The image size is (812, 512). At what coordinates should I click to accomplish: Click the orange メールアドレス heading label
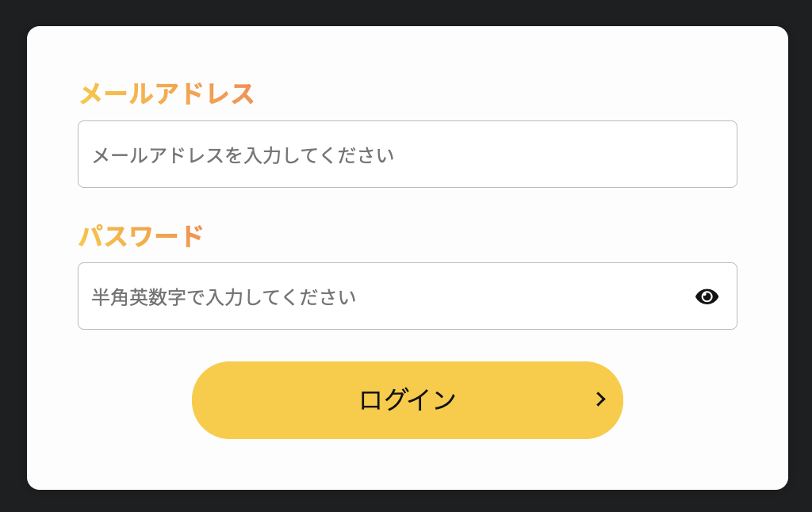pos(167,94)
